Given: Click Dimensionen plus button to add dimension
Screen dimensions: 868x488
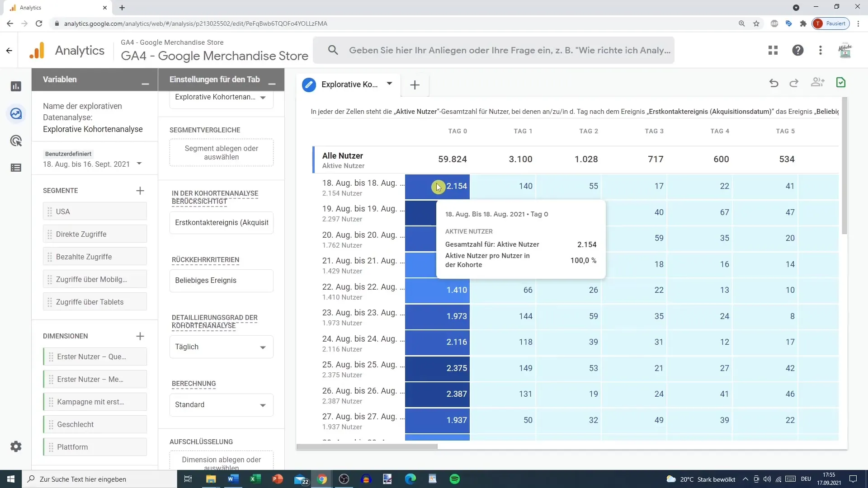Looking at the screenshot, I should [140, 335].
